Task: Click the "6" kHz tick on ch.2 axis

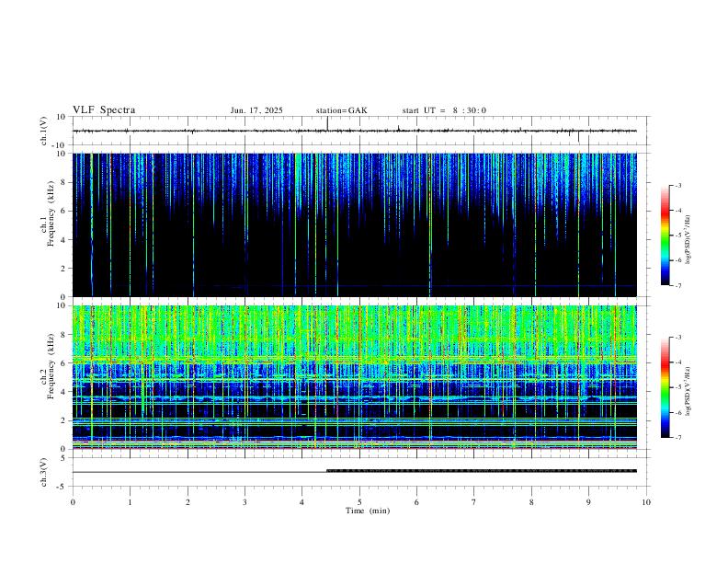Action: [64, 363]
